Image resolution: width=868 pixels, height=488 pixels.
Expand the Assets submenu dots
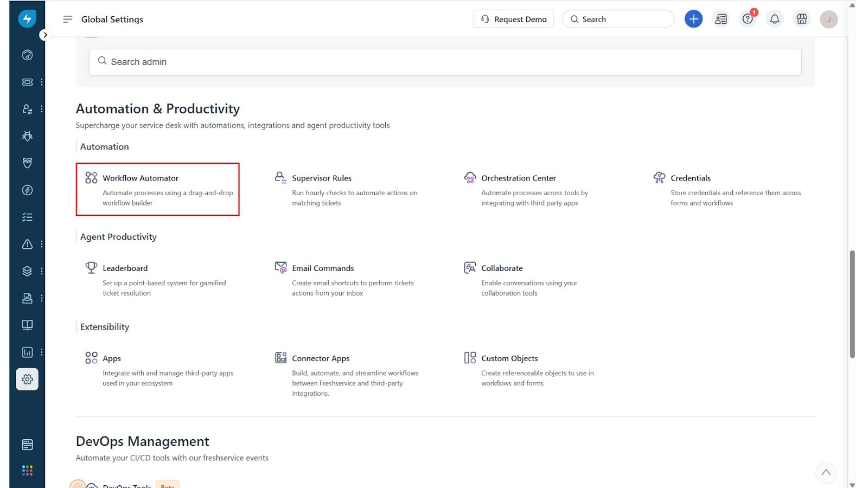click(x=42, y=271)
